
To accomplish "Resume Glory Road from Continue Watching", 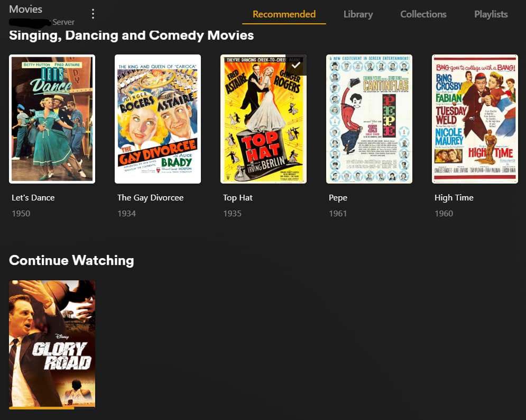I will pos(52,344).
